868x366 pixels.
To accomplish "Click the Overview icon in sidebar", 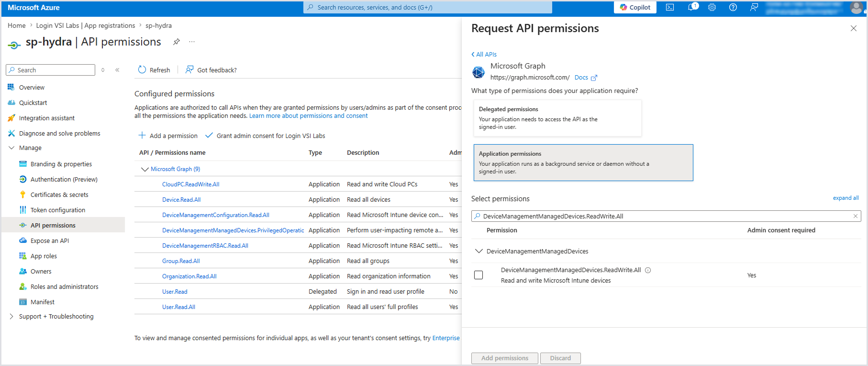I will pyautogui.click(x=11, y=87).
